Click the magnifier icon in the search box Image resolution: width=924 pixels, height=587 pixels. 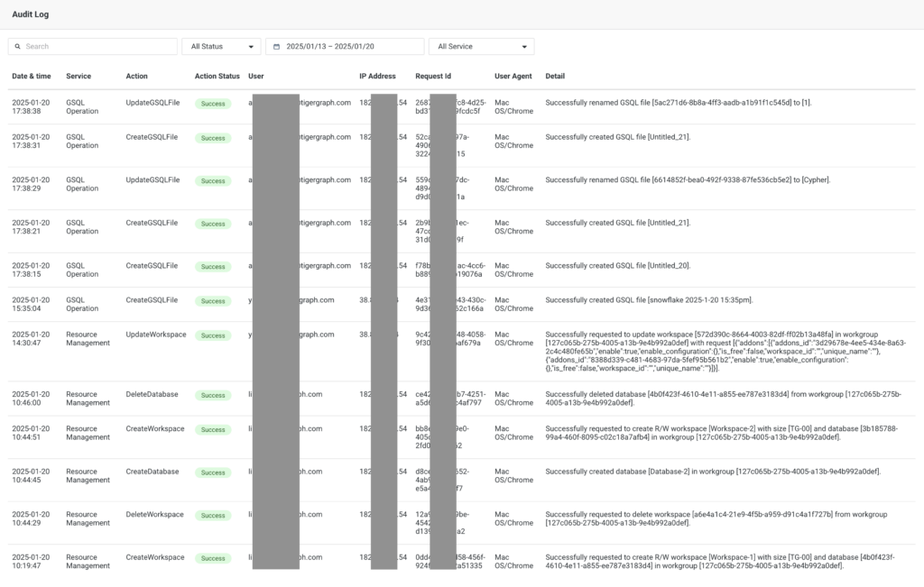[x=18, y=47]
